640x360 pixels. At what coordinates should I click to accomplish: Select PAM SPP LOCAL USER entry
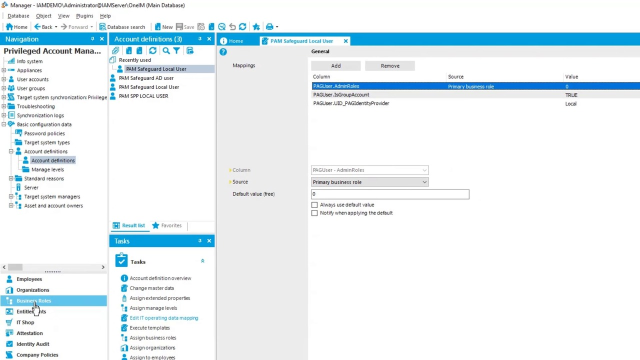[143, 96]
